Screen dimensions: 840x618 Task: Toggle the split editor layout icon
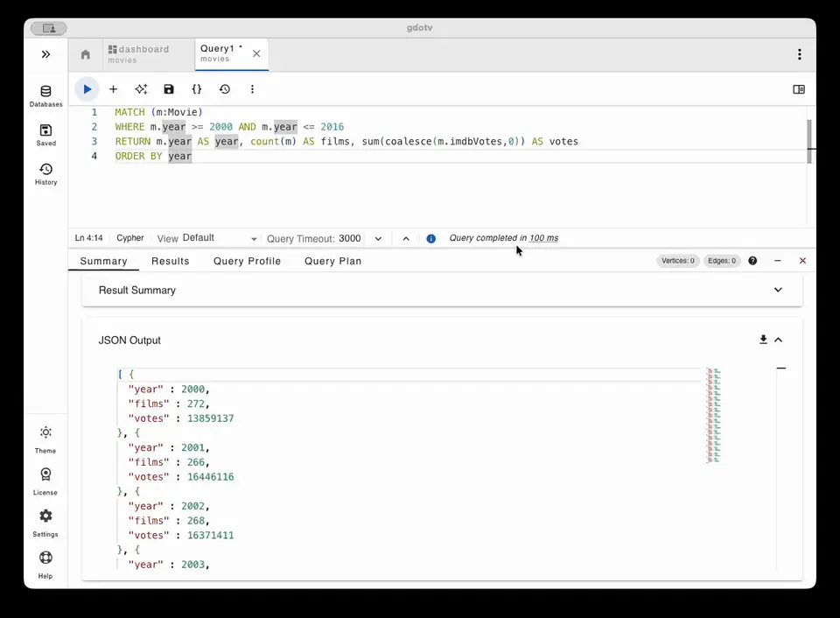[x=798, y=89]
